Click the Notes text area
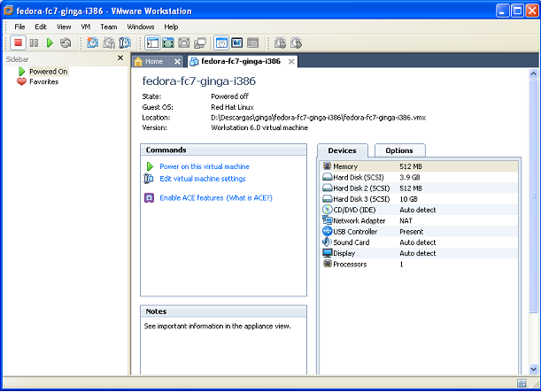Image resolution: width=541 pixels, height=392 pixels. [x=224, y=346]
